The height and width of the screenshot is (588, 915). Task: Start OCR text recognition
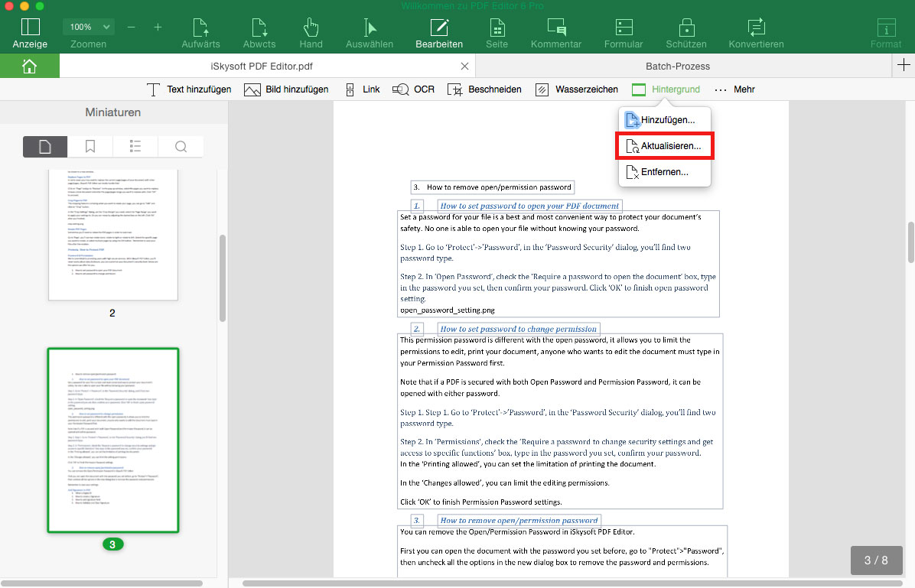tap(413, 89)
